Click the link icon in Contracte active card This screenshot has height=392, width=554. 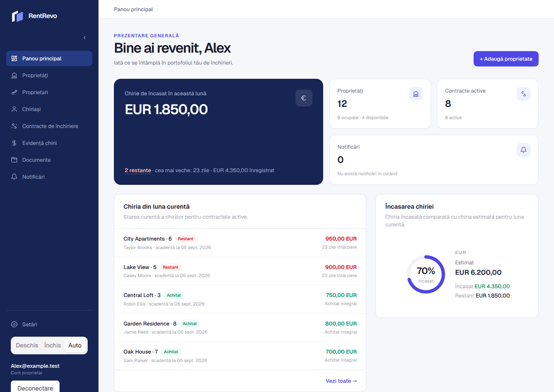tap(524, 94)
